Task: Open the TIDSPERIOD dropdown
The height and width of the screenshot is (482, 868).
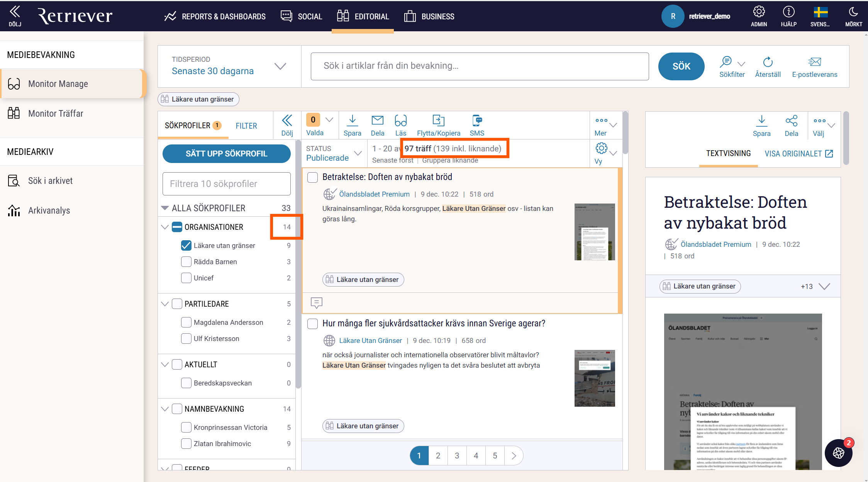Action: [x=229, y=66]
